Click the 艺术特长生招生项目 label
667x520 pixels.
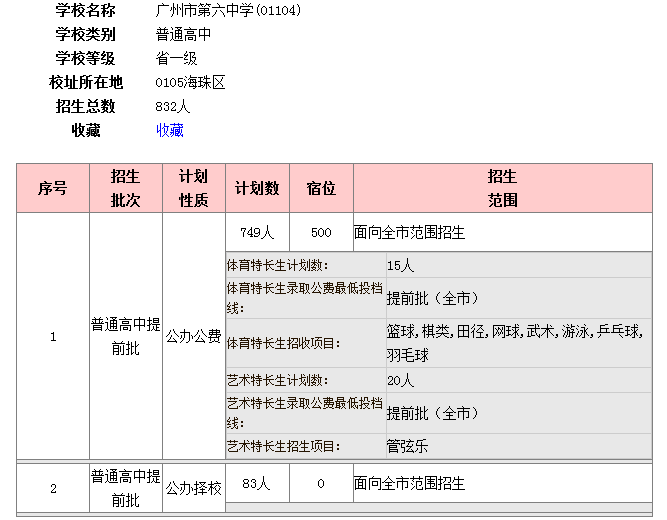284,446
